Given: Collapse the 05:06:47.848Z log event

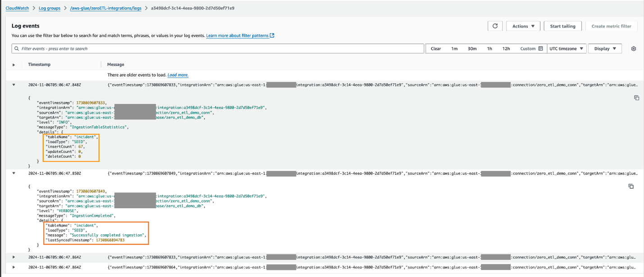Looking at the screenshot, I should (x=14, y=85).
